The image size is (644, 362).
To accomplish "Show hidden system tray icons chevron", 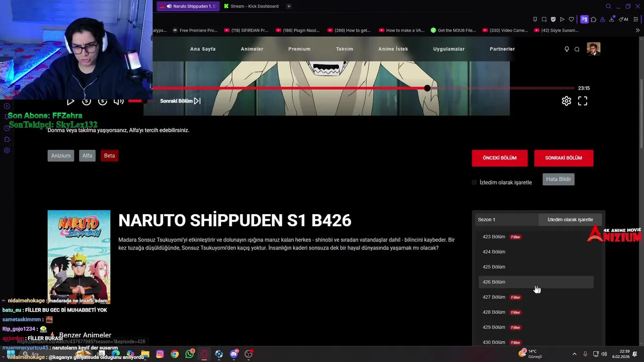I will click(x=575, y=354).
